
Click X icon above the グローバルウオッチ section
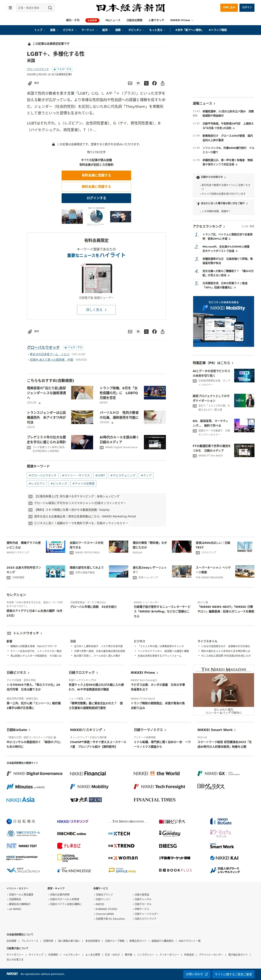click(x=146, y=332)
